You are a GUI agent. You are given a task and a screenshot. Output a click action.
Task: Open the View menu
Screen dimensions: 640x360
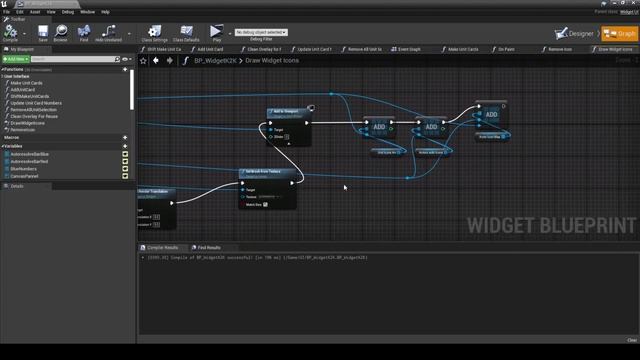(x=51, y=12)
